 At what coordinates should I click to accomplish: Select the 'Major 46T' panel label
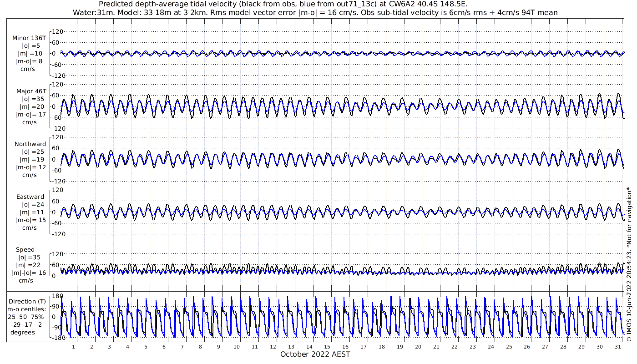pyautogui.click(x=31, y=91)
